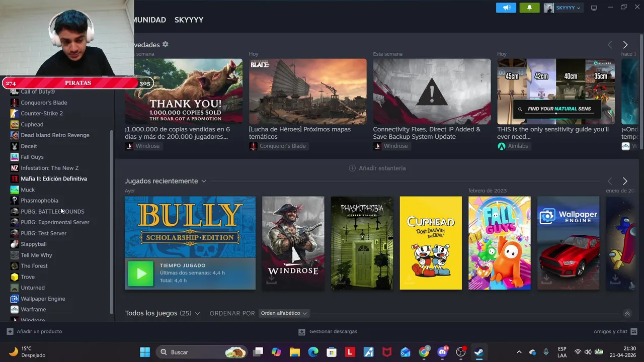Image resolution: width=644 pixels, height=362 pixels.
Task: Open Gestionar descargas
Action: click(x=333, y=331)
